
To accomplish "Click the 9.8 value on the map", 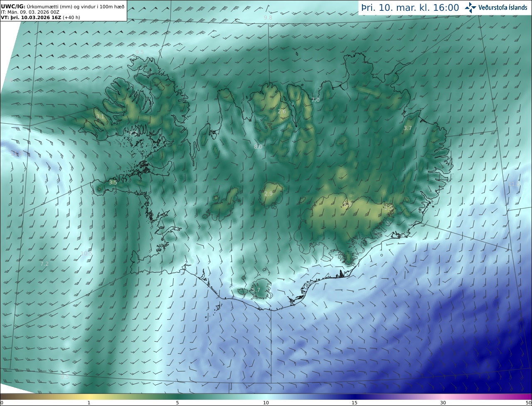I will coord(268,18).
